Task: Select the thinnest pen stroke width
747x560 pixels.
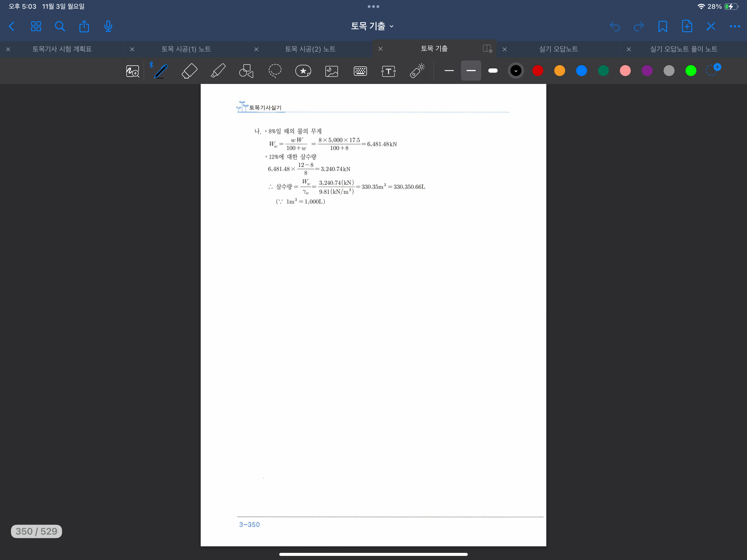Action: click(449, 71)
